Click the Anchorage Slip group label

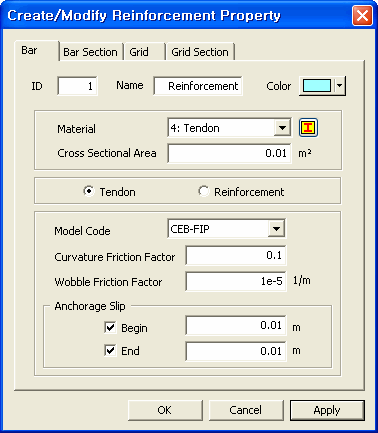coord(90,306)
